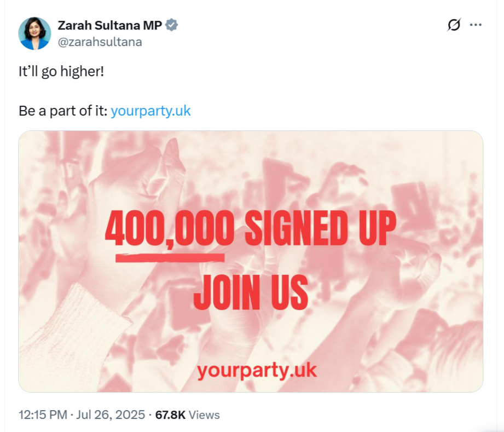Screen dimensions: 504x432
Task: Click the 67.8K view count number
Action: 170,414
